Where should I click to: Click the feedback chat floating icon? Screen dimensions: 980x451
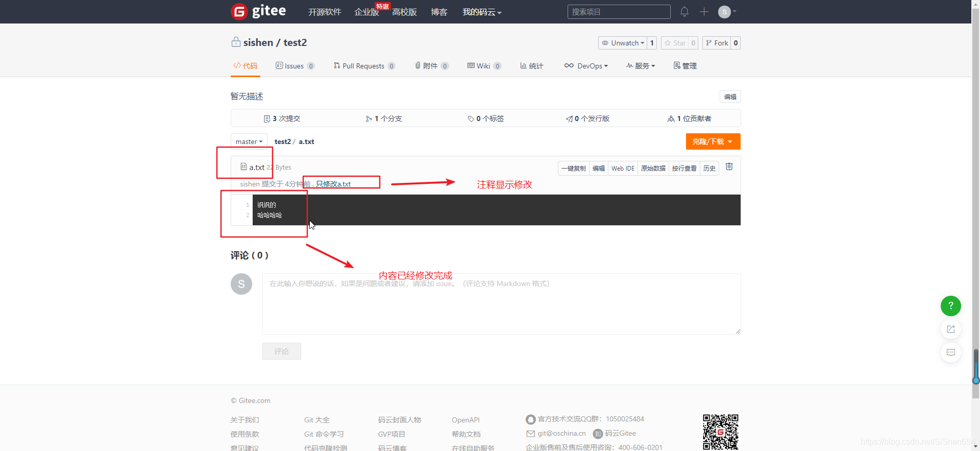[950, 352]
